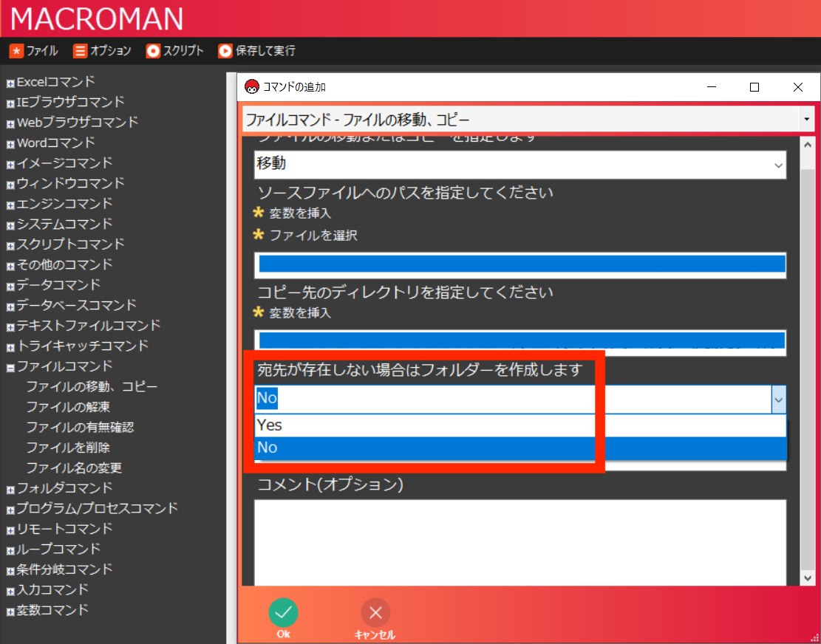Click the star icon beside ファイルを選択

[x=258, y=235]
